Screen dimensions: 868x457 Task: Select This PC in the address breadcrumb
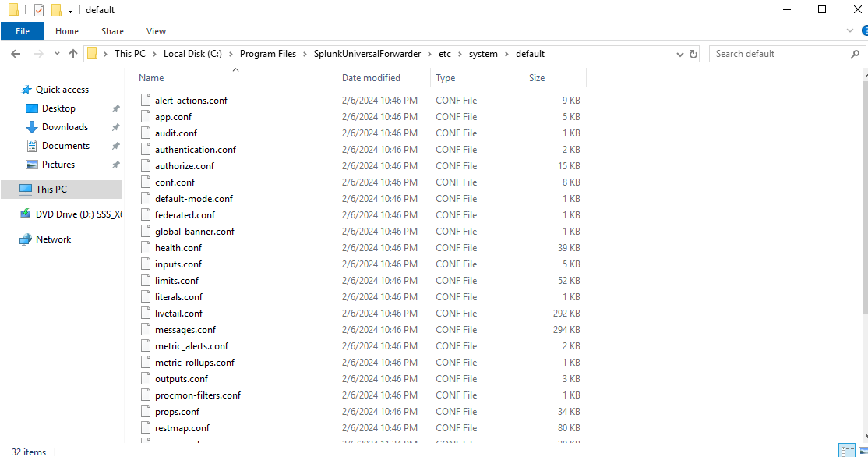tap(130, 54)
